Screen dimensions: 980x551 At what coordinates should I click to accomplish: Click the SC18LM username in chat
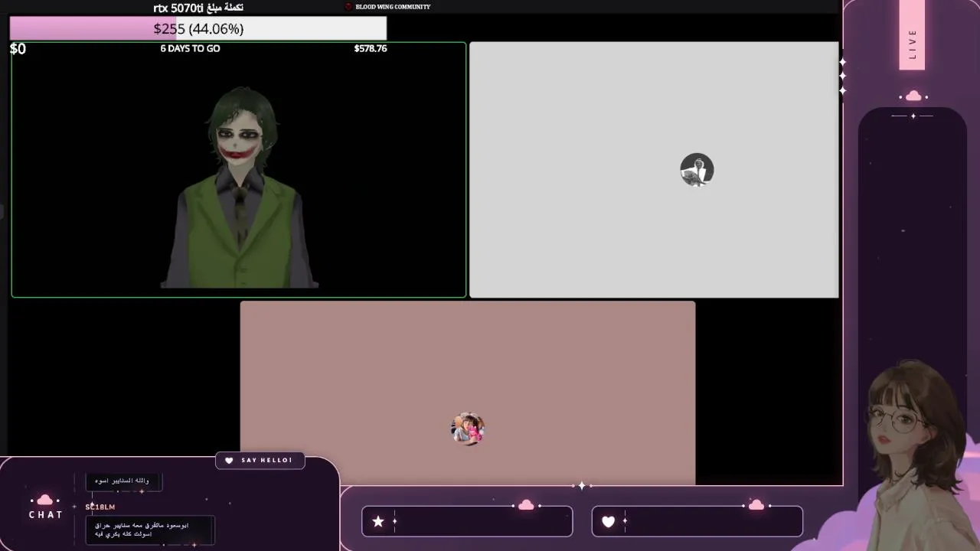point(100,507)
